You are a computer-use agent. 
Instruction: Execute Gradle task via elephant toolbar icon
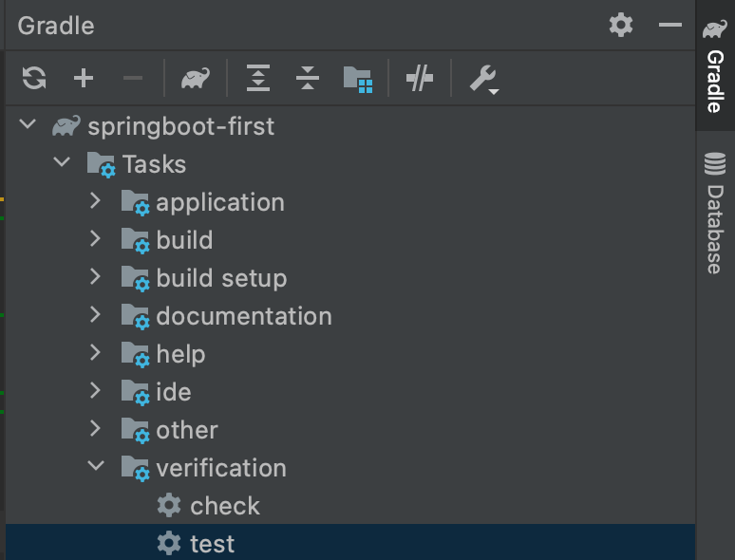pyautogui.click(x=196, y=78)
